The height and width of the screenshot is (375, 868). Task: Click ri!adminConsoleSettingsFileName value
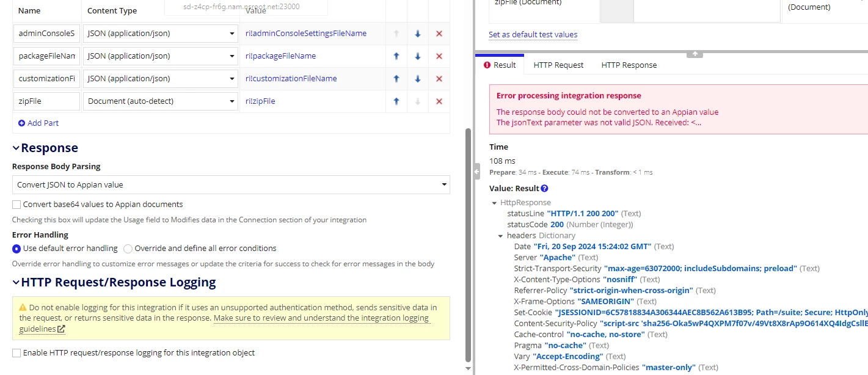pyautogui.click(x=306, y=34)
